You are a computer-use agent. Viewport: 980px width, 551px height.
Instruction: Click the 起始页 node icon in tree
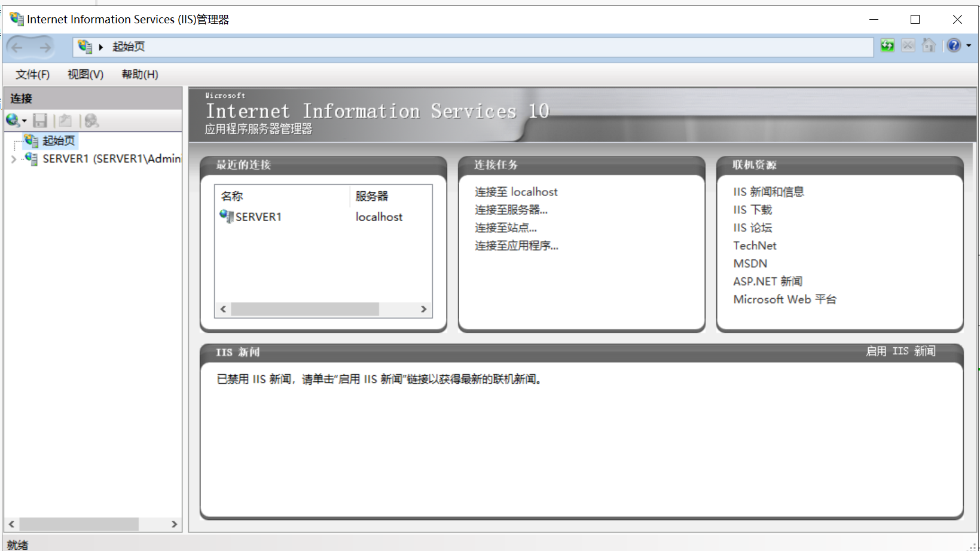point(31,140)
